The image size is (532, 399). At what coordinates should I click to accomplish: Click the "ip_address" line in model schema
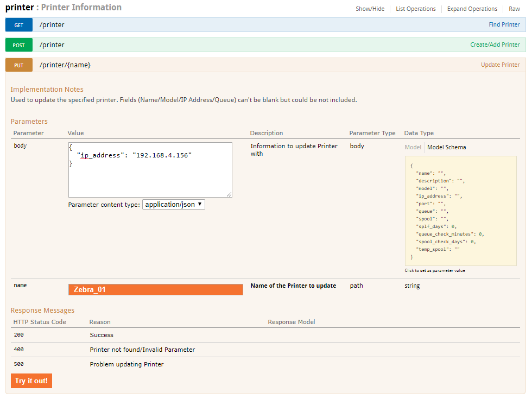(x=439, y=196)
